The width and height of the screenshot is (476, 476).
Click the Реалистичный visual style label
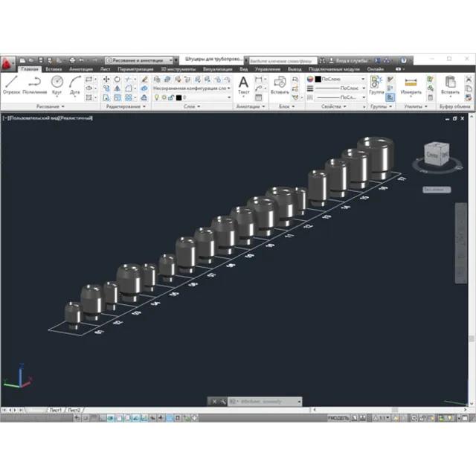[76, 118]
